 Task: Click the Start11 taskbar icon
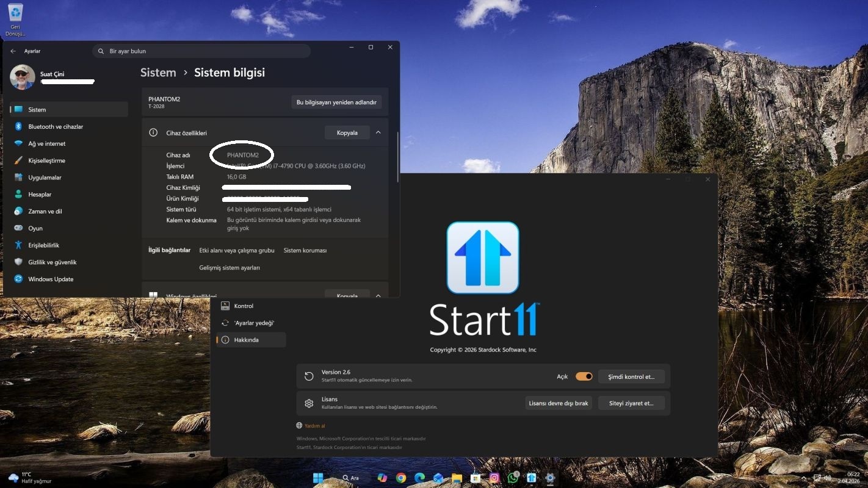coord(532,478)
